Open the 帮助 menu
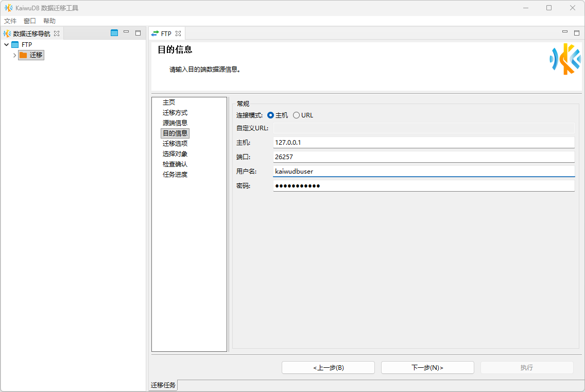The height and width of the screenshot is (392, 585). click(x=49, y=21)
